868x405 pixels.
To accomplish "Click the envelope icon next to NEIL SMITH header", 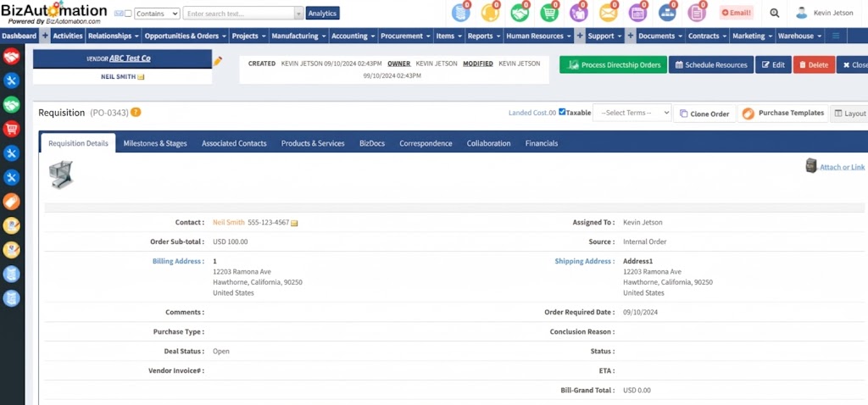I will pos(142,77).
